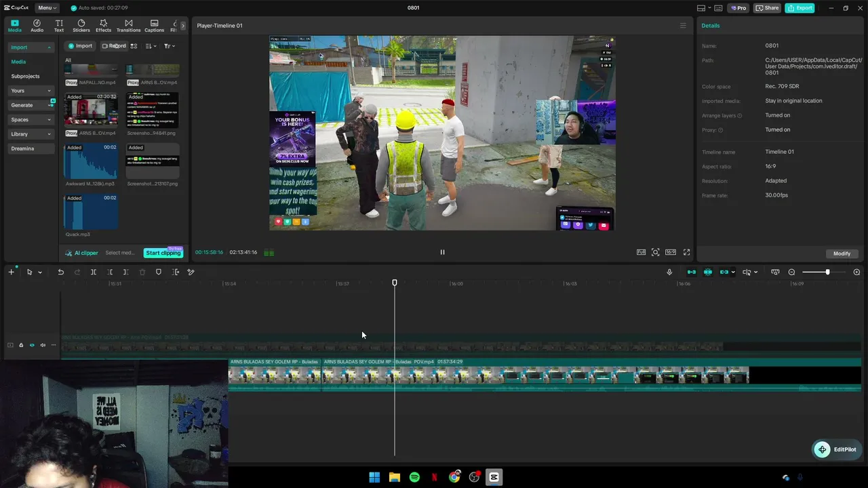Collapse the Import section in sidebar

31,47
